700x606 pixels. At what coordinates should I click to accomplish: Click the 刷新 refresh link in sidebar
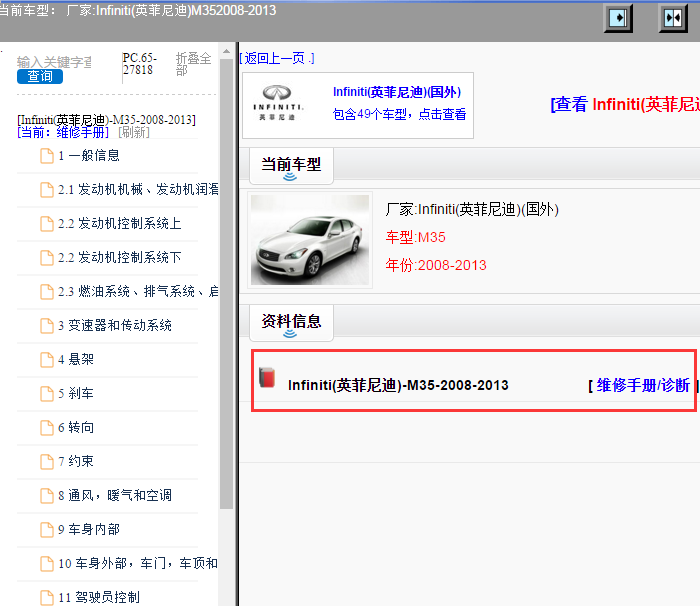(x=134, y=132)
